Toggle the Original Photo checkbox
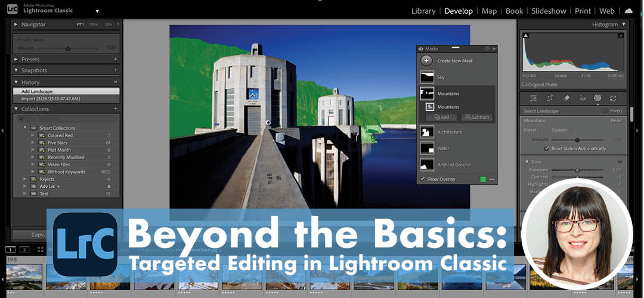Viewport: 644px width, 298px height. (x=524, y=85)
